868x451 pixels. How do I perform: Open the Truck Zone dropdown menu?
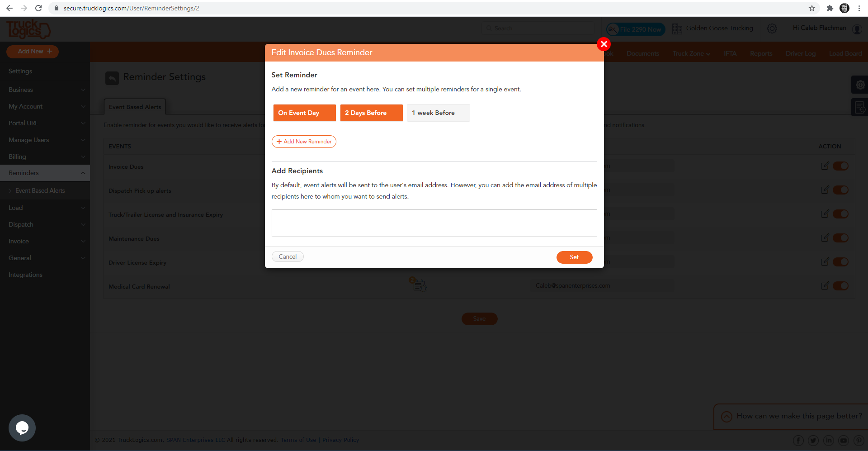click(x=691, y=53)
